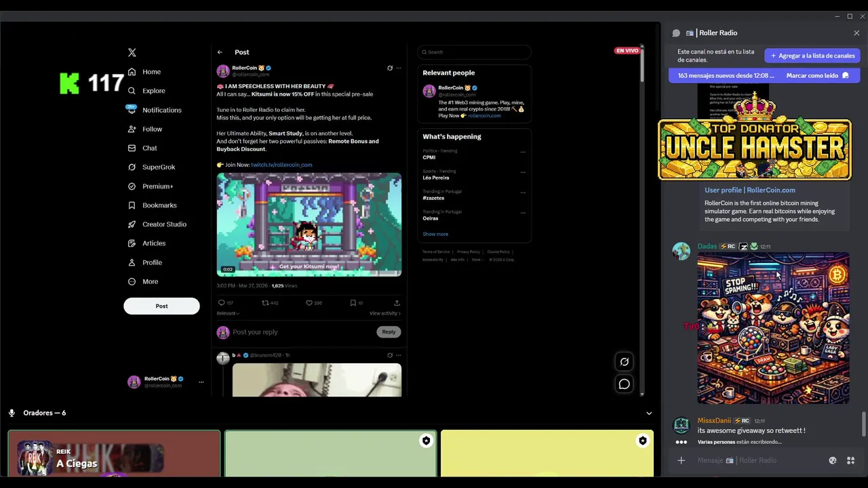Click the Creator Studio rocket icon
The height and width of the screenshot is (488, 868).
[132, 224]
